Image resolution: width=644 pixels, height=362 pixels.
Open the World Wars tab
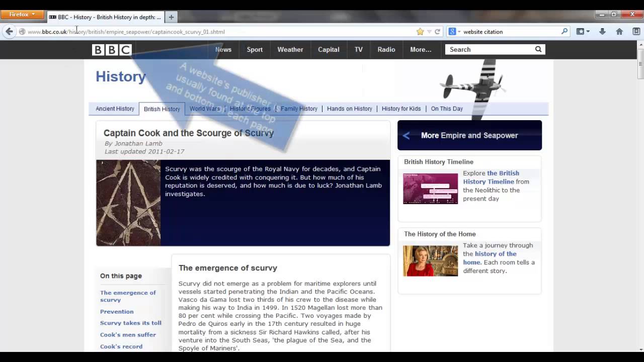tap(205, 109)
